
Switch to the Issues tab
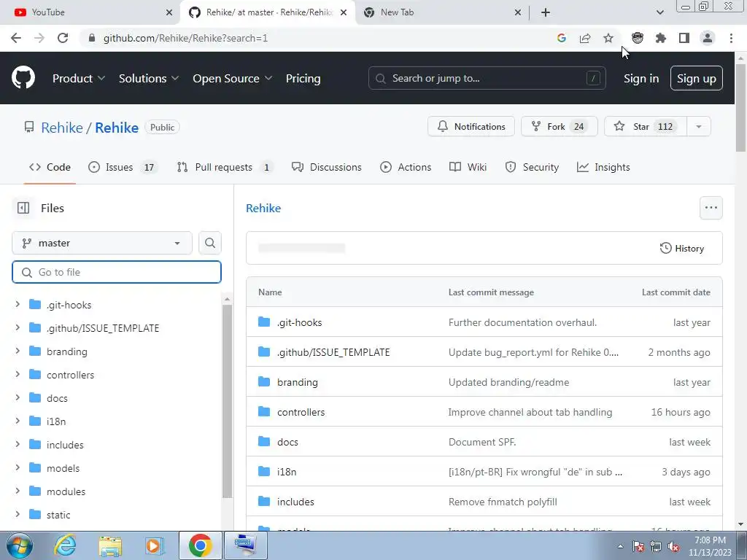coord(122,167)
